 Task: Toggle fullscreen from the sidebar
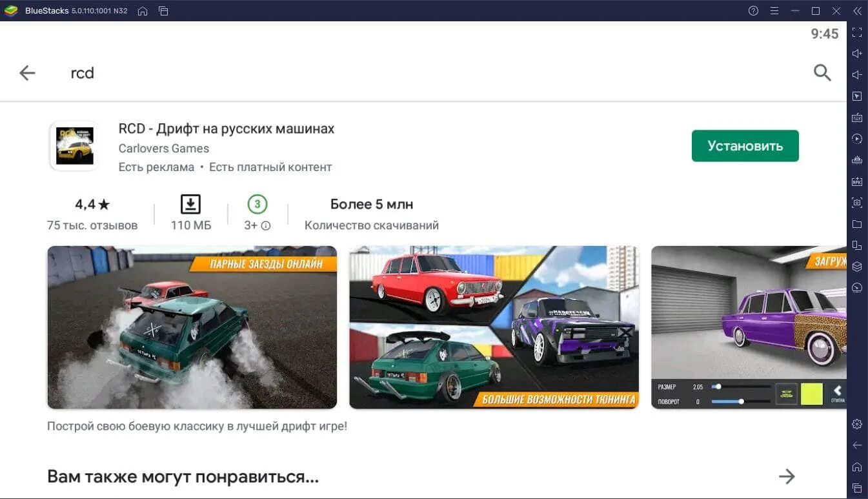857,32
